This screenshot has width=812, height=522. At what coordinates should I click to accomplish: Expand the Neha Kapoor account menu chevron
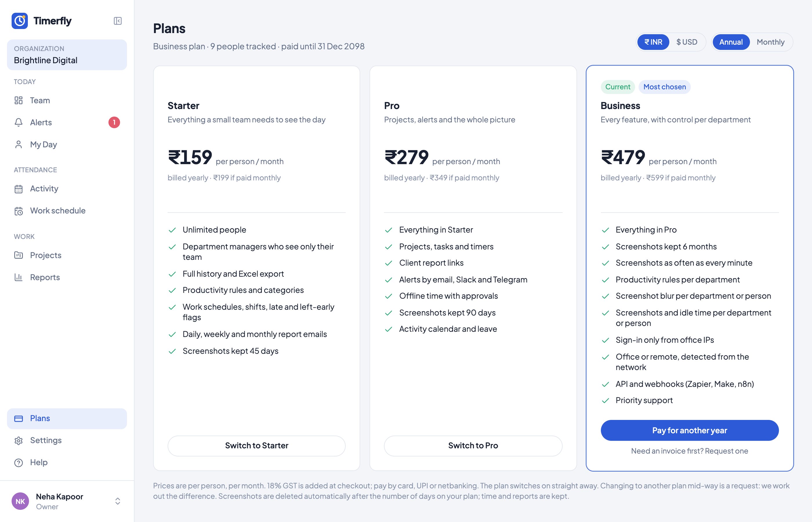118,501
